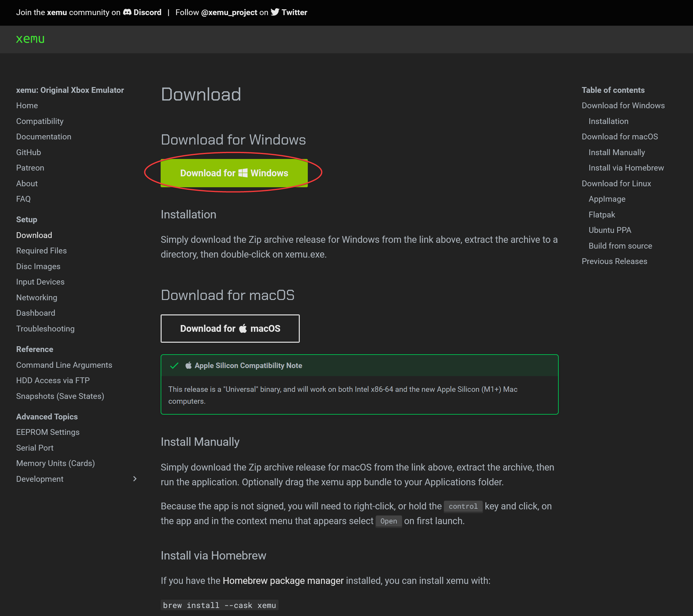
Task: Jump to Install Manually in the table of contents
Action: click(617, 153)
